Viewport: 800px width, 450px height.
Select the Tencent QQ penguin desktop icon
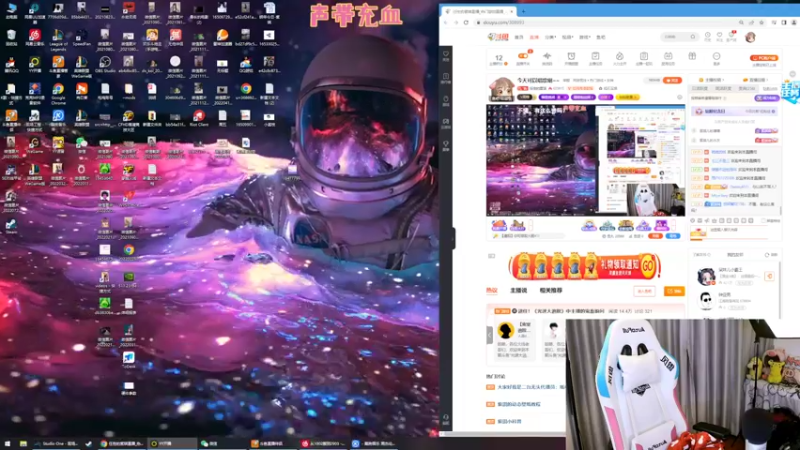pos(11,65)
